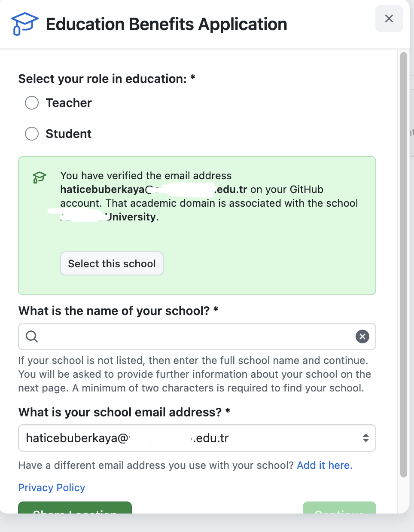This screenshot has height=532, width=414.
Task: Click the Continue button
Action: click(x=339, y=511)
